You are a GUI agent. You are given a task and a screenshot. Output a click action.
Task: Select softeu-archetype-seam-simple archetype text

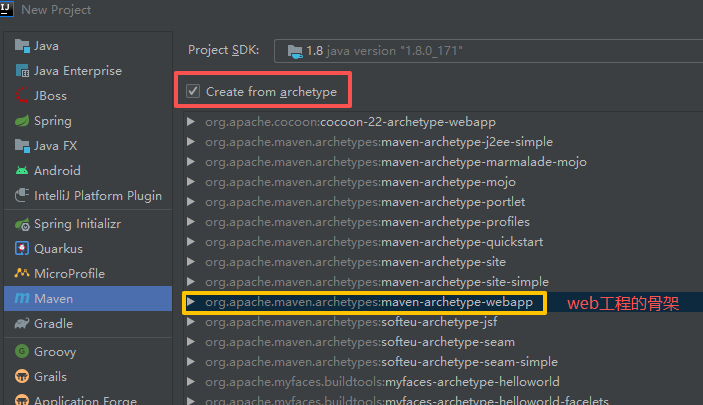382,362
